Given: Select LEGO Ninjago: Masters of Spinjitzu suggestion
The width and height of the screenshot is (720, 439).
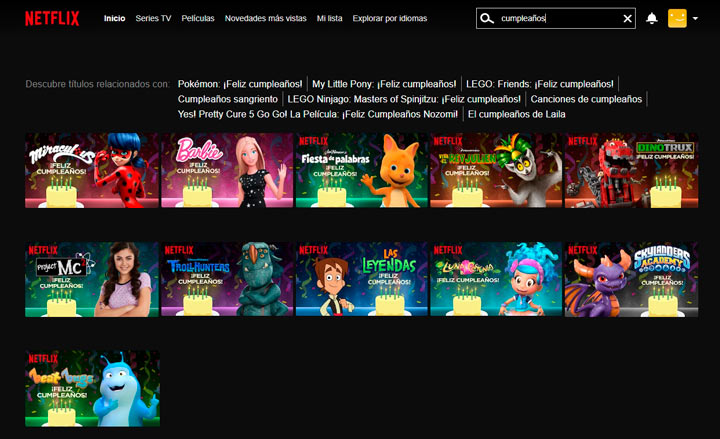Looking at the screenshot, I should [404, 99].
